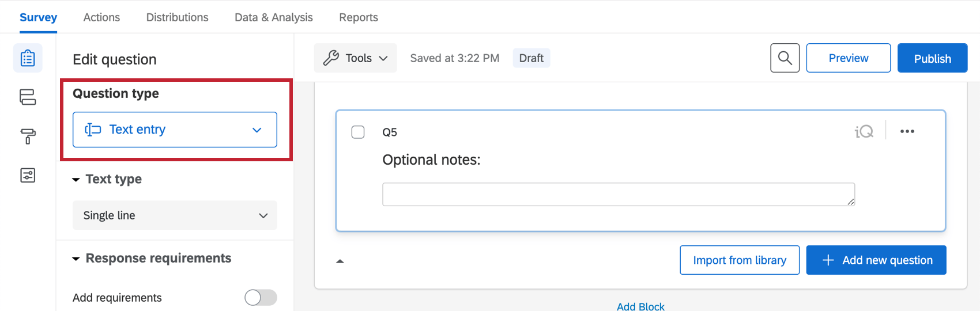Click the Optional notes text input field
The width and height of the screenshot is (980, 311).
pyautogui.click(x=618, y=195)
